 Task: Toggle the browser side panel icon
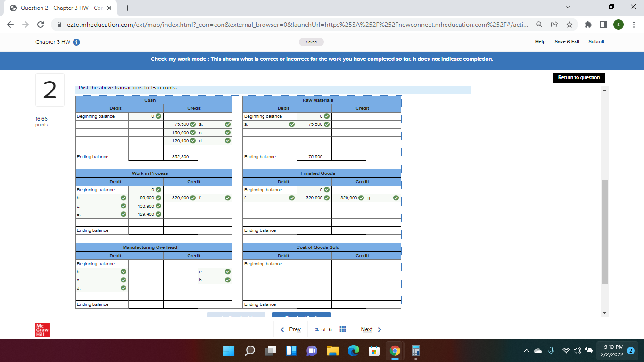[603, 24]
